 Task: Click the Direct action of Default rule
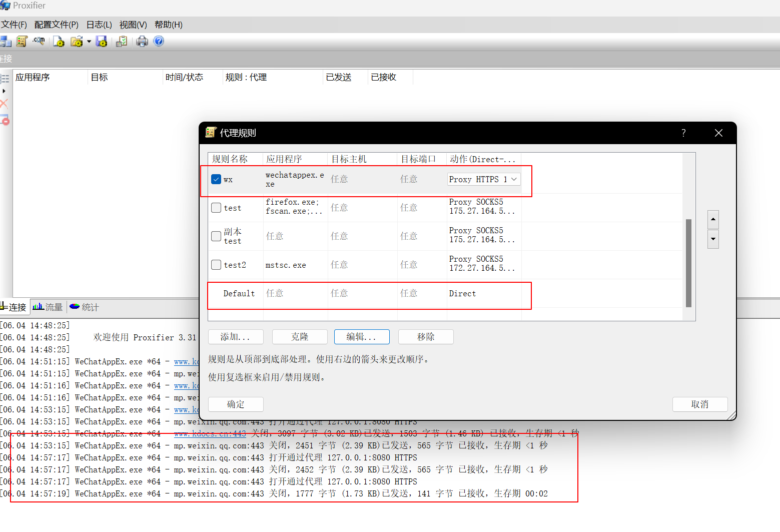[462, 294]
